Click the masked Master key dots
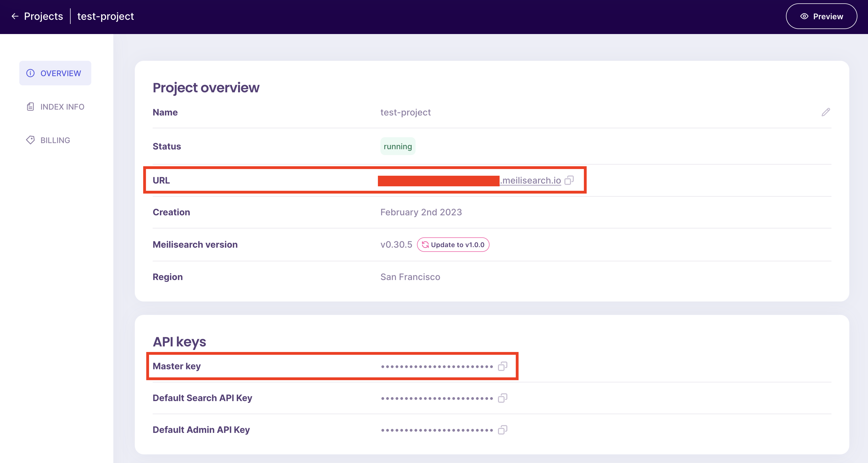 437,366
